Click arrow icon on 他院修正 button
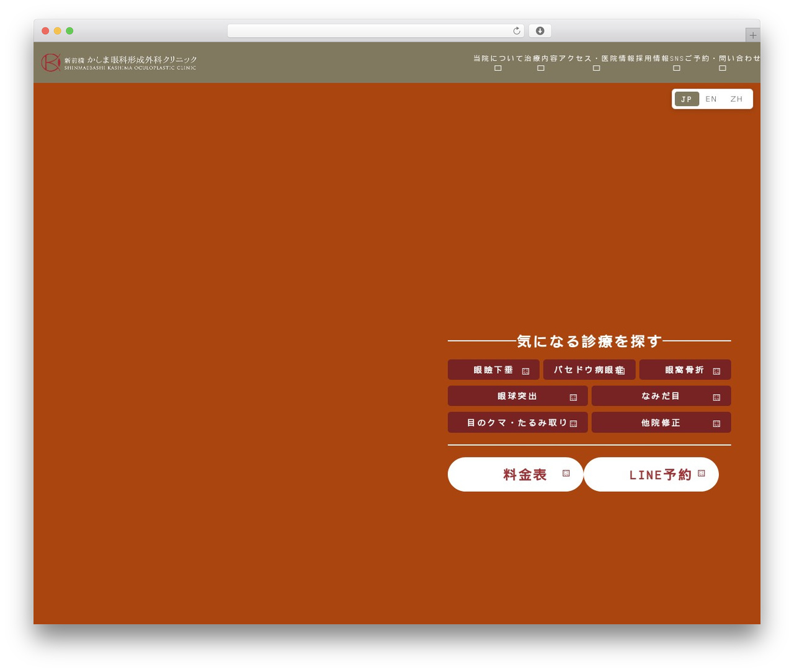The image size is (794, 672). click(x=716, y=424)
